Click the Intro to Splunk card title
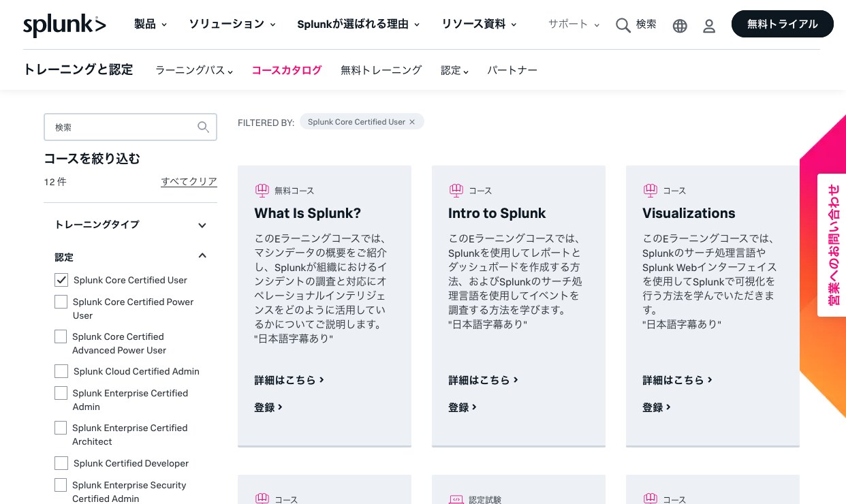The width and height of the screenshot is (846, 504). tap(497, 213)
